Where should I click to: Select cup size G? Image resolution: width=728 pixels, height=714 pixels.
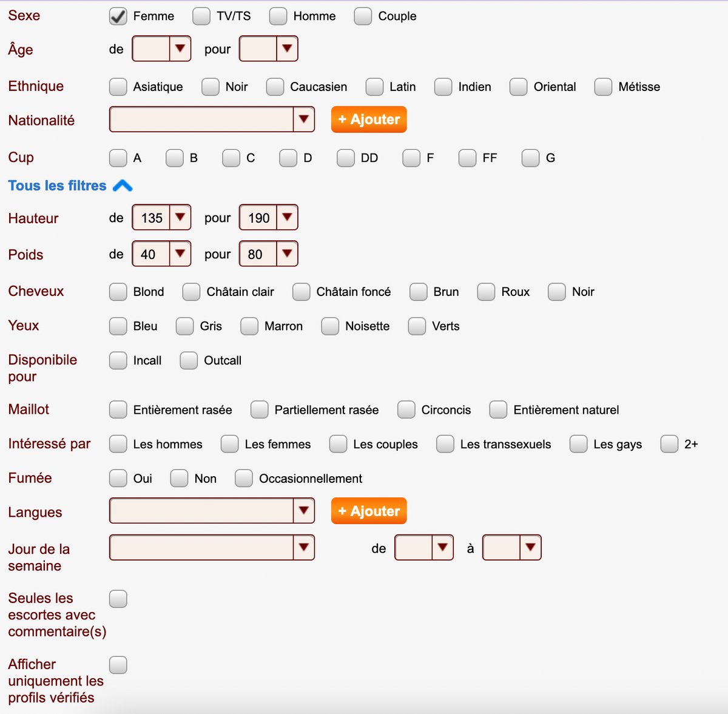pyautogui.click(x=531, y=158)
